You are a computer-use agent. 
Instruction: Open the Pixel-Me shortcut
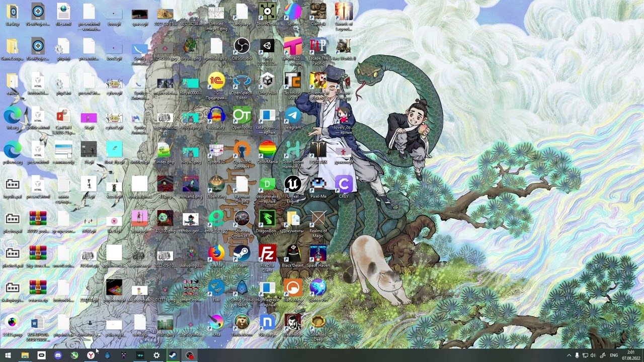tap(318, 187)
